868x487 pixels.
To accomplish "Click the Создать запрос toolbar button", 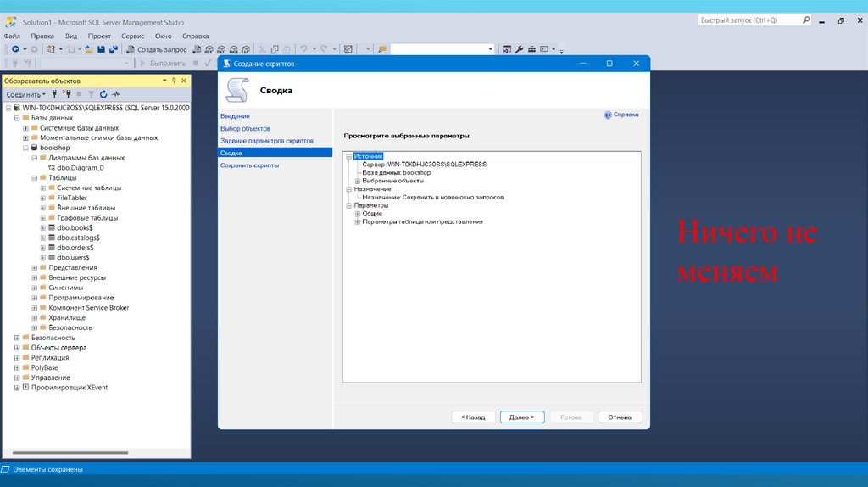I will click(x=156, y=49).
